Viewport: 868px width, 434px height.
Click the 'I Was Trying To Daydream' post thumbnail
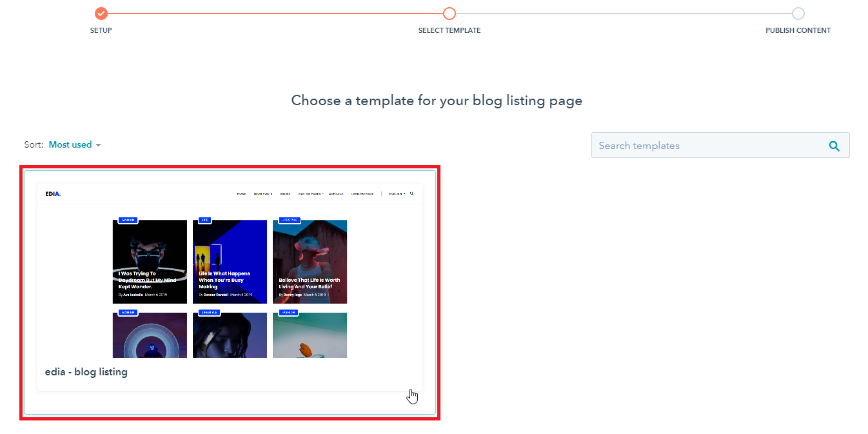pyautogui.click(x=150, y=261)
